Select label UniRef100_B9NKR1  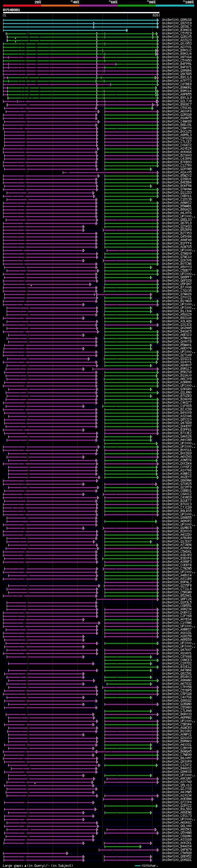(177, 88)
